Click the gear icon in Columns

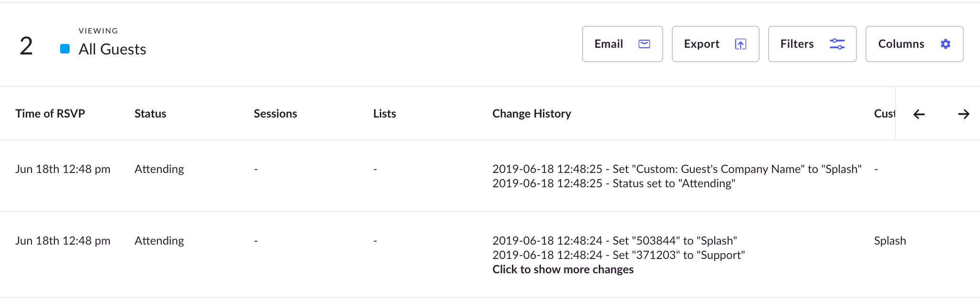click(x=946, y=44)
